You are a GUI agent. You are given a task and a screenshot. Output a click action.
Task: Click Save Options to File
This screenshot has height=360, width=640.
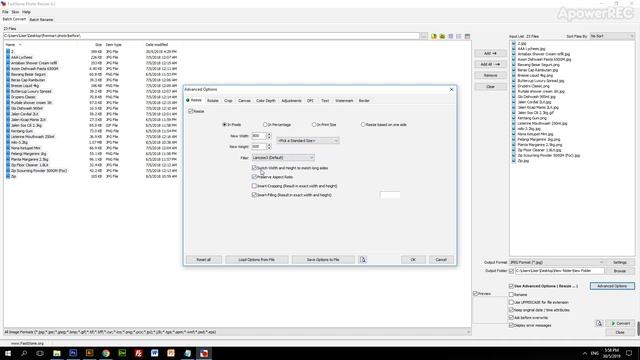tap(323, 260)
